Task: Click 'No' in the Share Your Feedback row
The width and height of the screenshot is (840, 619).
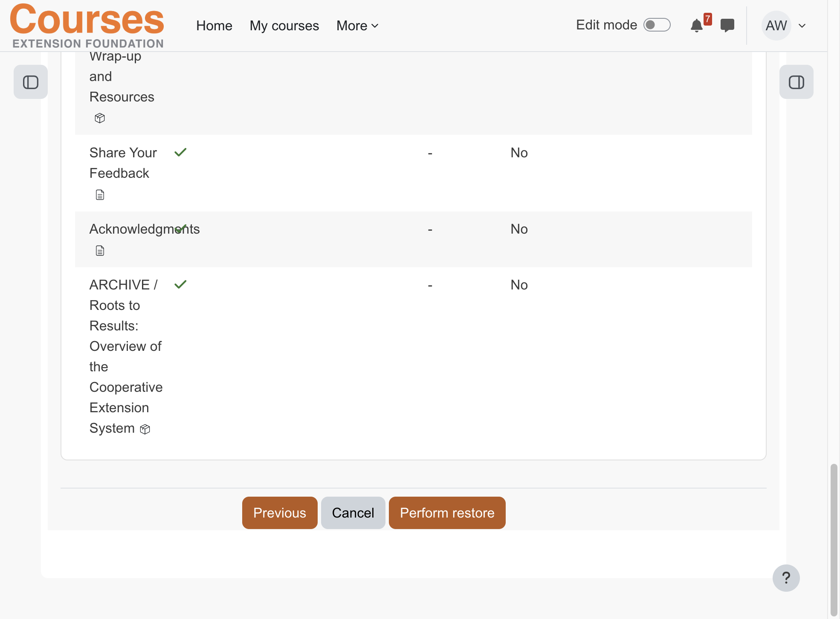Action: (519, 153)
